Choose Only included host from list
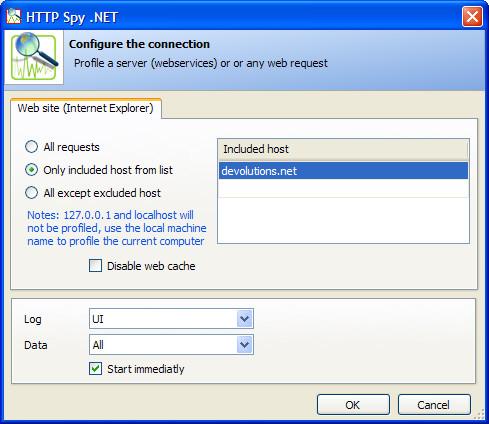Image resolution: width=489 pixels, height=424 pixels. click(x=31, y=170)
